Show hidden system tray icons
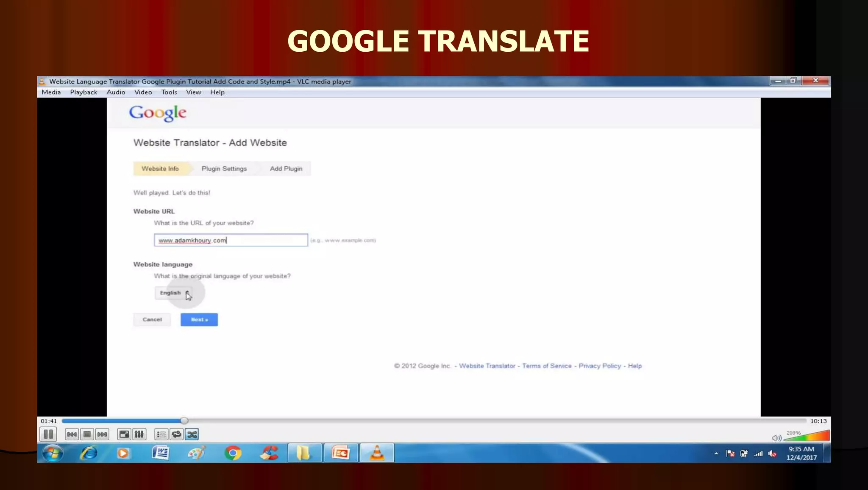This screenshot has height=490, width=868. coord(716,454)
